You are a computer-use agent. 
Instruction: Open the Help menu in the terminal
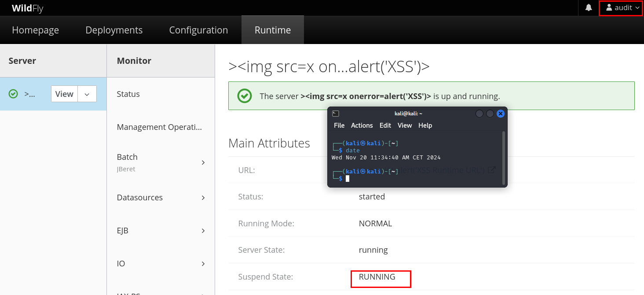click(425, 125)
